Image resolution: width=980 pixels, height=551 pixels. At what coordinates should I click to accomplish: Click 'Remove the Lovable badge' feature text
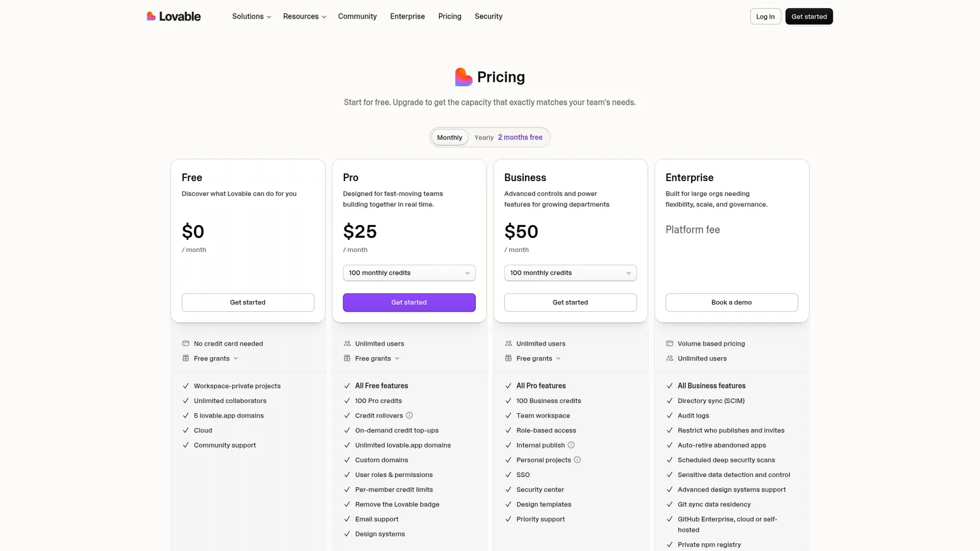click(x=397, y=504)
